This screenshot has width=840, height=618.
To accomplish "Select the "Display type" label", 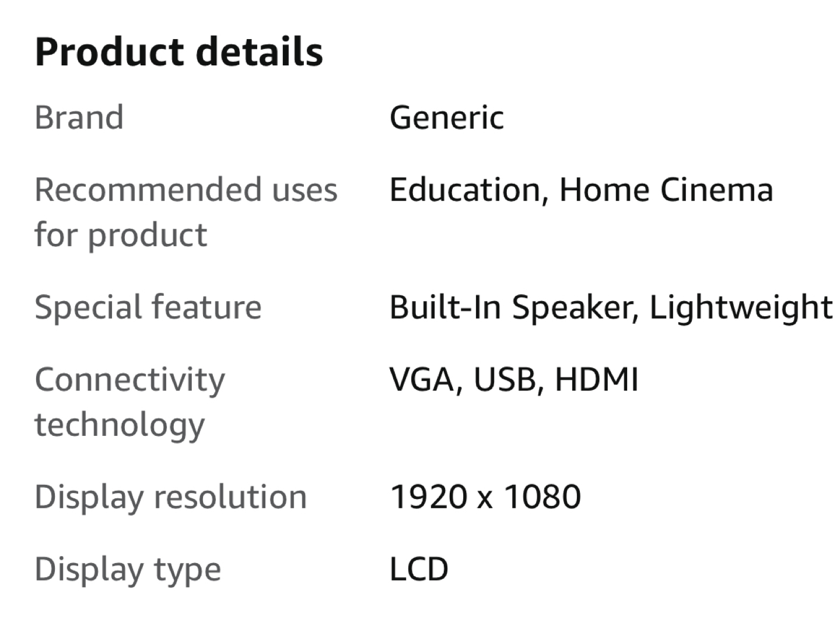I will coord(128,569).
